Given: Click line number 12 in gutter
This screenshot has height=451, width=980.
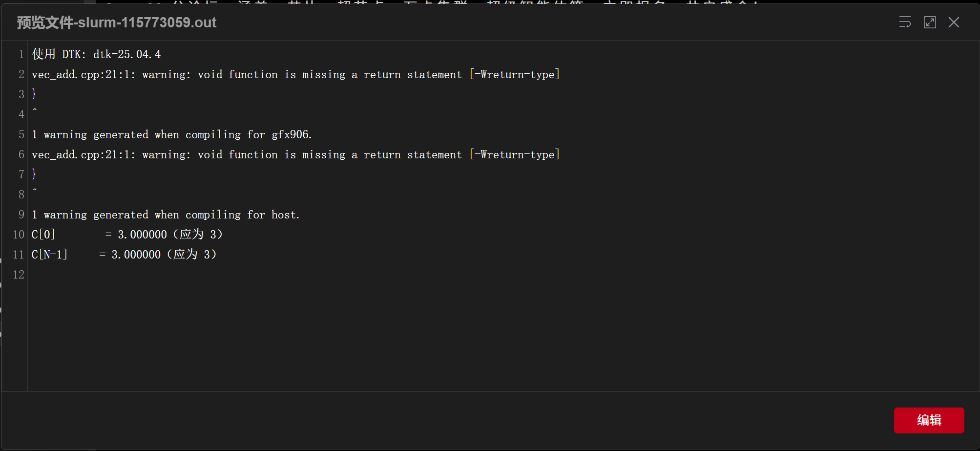Looking at the screenshot, I should pos(19,275).
